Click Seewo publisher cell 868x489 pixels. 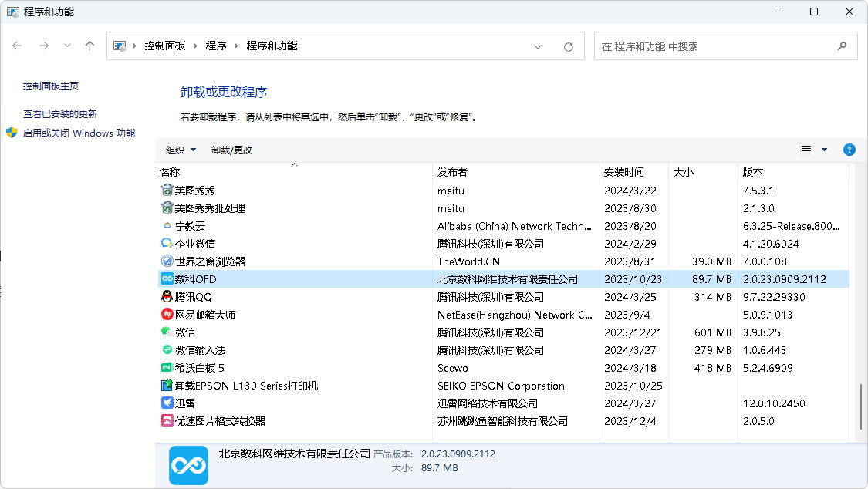(x=452, y=368)
